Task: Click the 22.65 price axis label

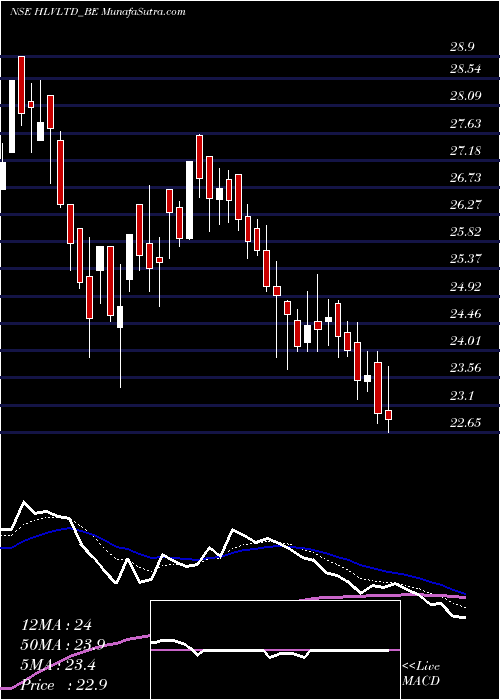Action: pos(466,422)
